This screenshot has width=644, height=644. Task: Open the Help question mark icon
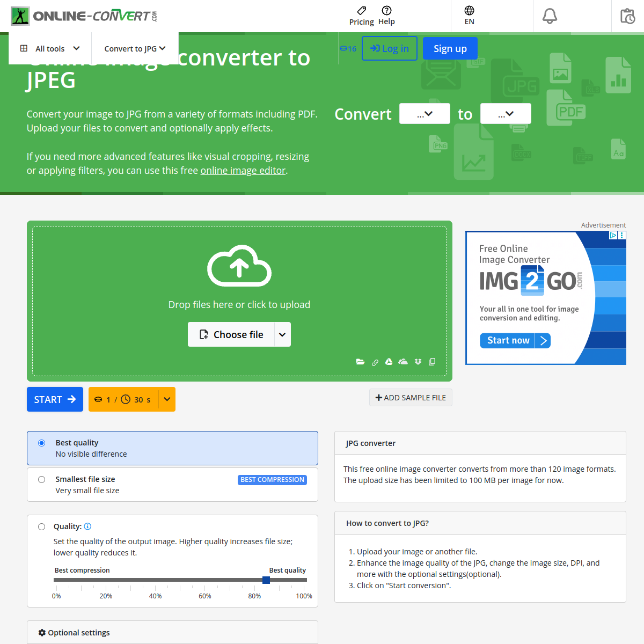pyautogui.click(x=386, y=10)
